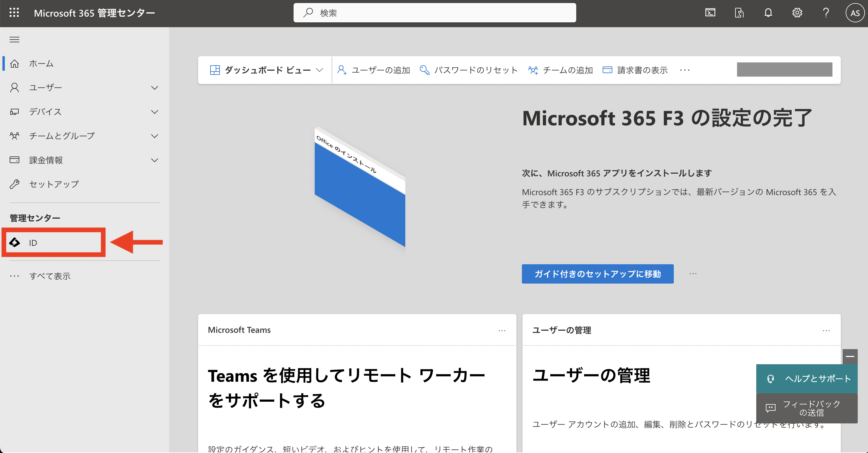Open the app launcher grid icon
The height and width of the screenshot is (453, 868).
click(x=14, y=13)
